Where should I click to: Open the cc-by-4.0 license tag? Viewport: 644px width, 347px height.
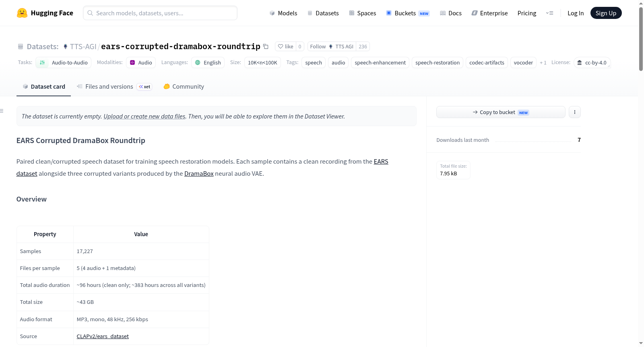point(592,62)
